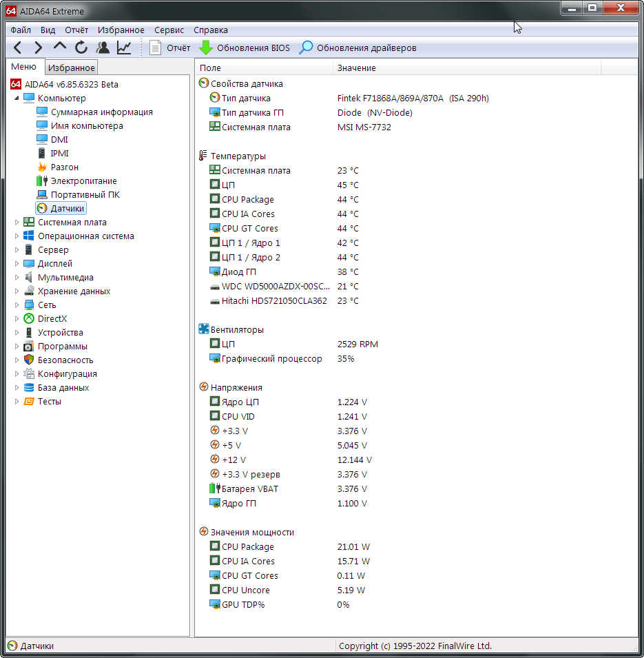Click the thermometer icon beside Температуры

(x=203, y=156)
